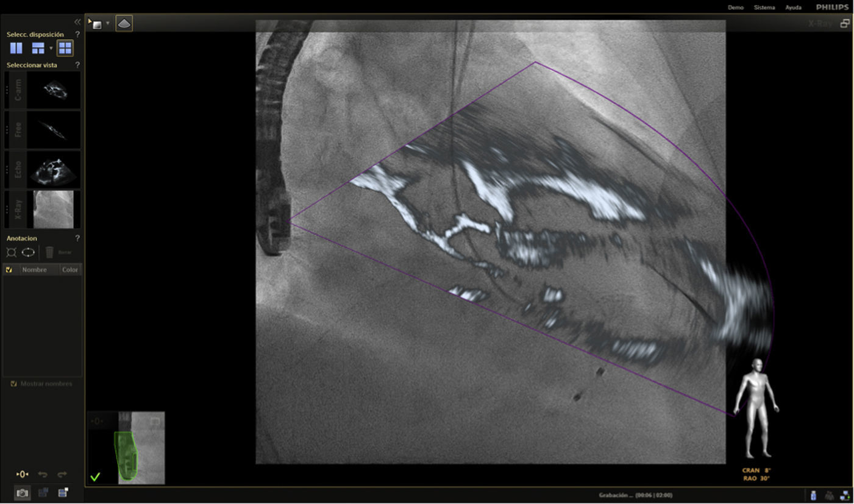
Task: Click the Color column header
Action: [x=70, y=269]
